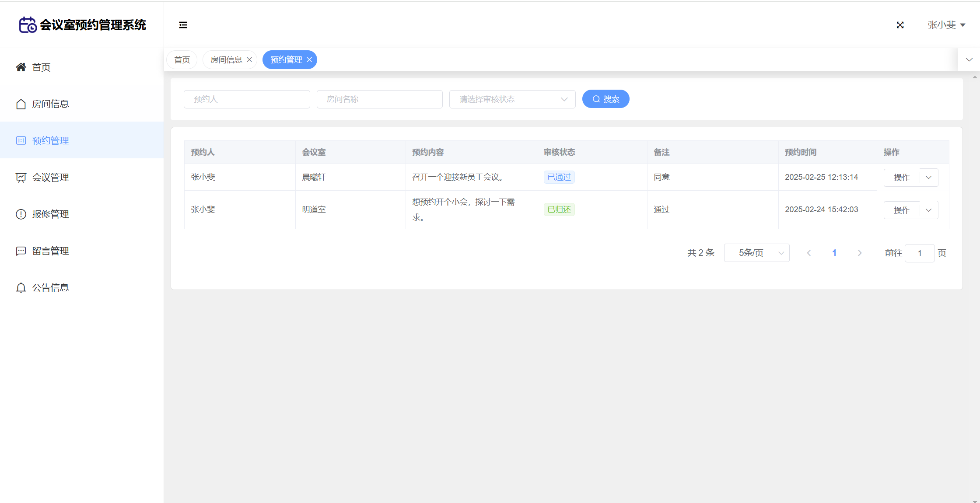Open 留言管理 in sidebar
This screenshot has height=503, width=980.
click(50, 251)
